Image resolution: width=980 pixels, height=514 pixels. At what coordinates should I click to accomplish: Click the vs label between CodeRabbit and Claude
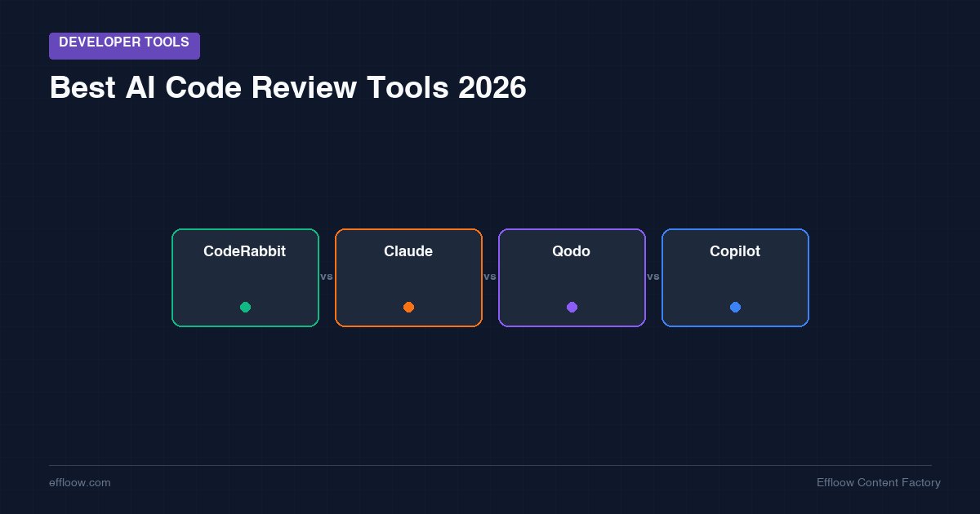(327, 277)
